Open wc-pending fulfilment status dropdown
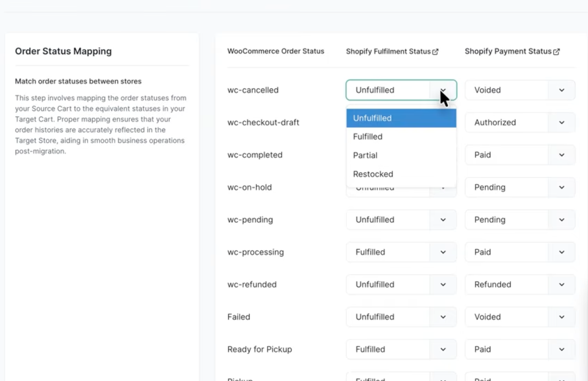Viewport: 588px width, 381px height. tap(401, 220)
